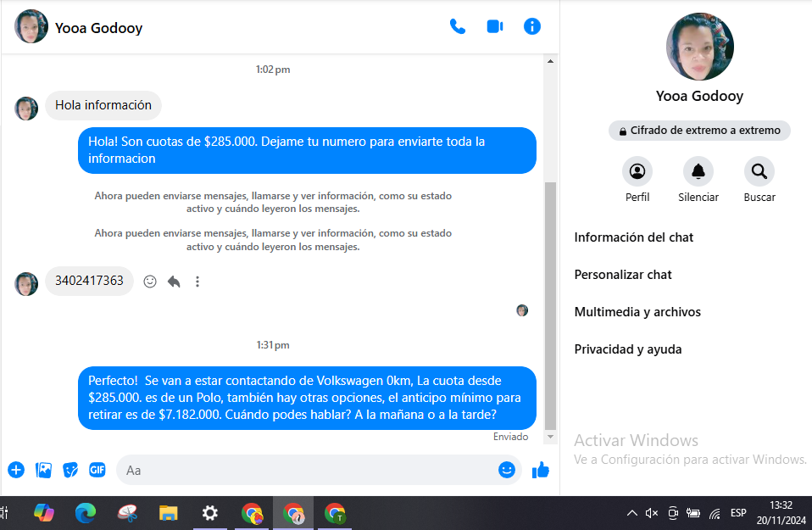Screen dimensions: 812x530
Task: Send a thumbs-up like
Action: tap(540, 470)
